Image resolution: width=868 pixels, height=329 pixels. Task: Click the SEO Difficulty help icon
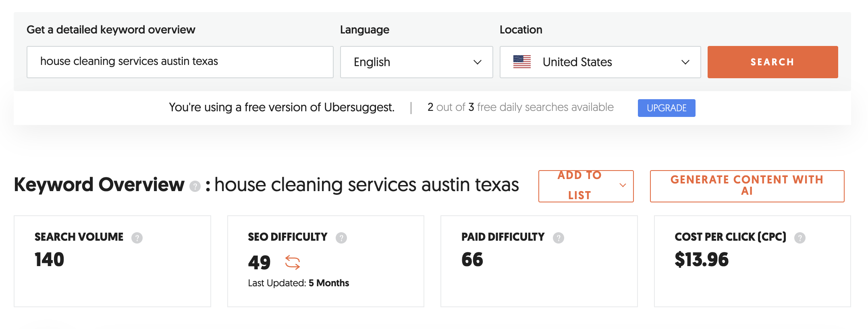click(341, 238)
